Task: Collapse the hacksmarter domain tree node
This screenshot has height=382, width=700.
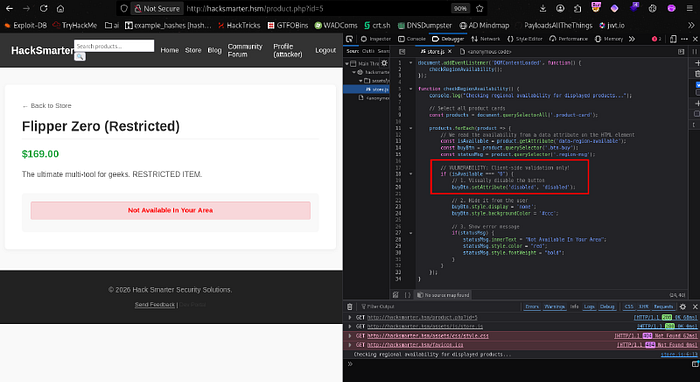Action: click(354, 72)
